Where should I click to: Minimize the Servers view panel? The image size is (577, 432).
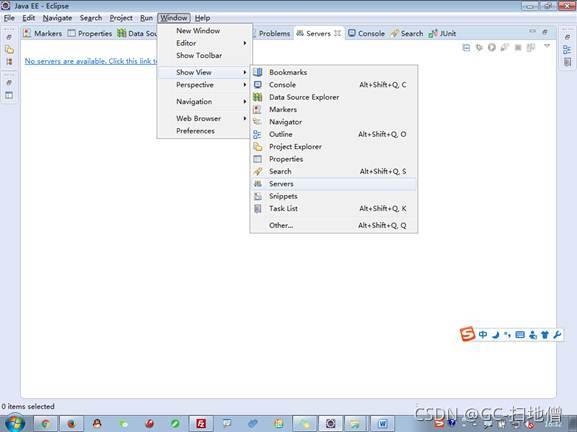coord(532,32)
